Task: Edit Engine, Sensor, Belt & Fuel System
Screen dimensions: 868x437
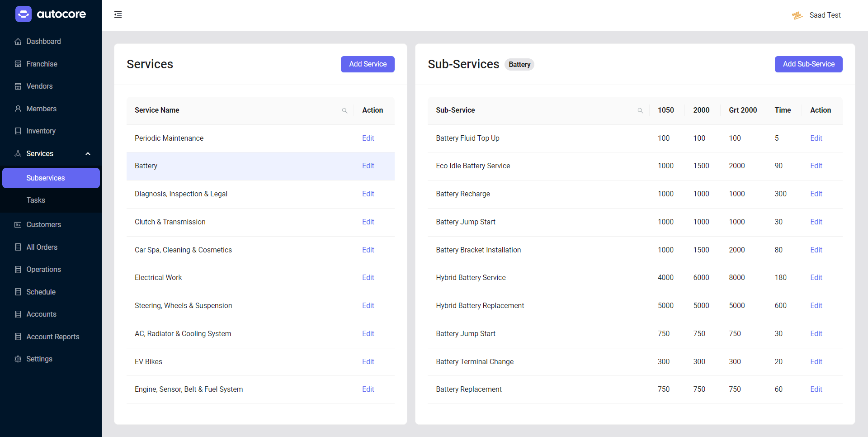Action: click(368, 389)
